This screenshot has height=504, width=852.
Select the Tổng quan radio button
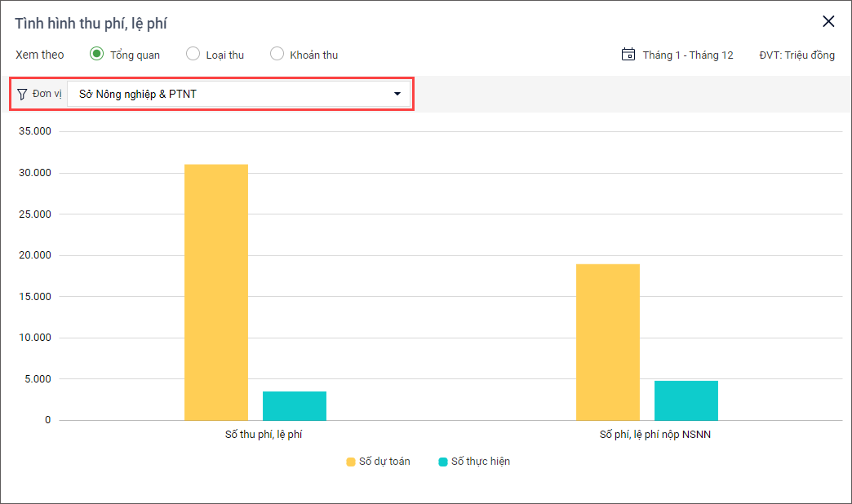(x=97, y=54)
